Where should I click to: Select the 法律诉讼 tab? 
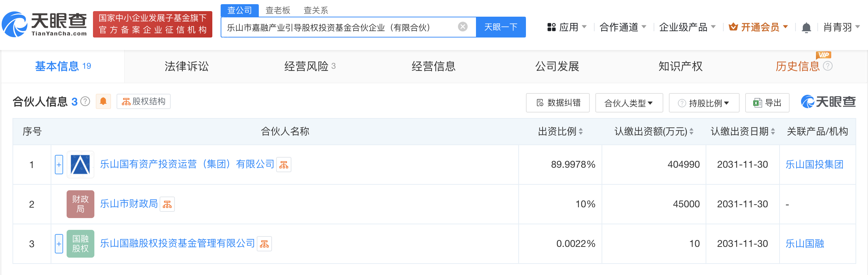187,66
